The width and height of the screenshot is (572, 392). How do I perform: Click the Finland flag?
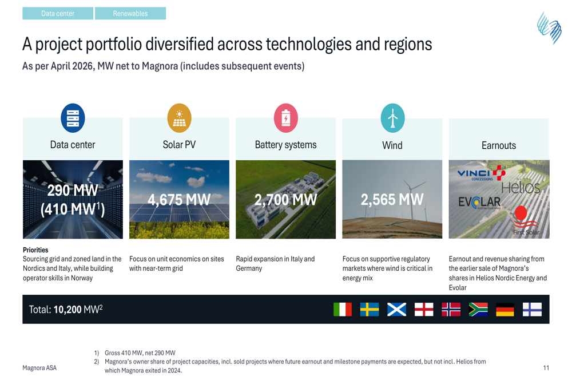click(x=532, y=309)
